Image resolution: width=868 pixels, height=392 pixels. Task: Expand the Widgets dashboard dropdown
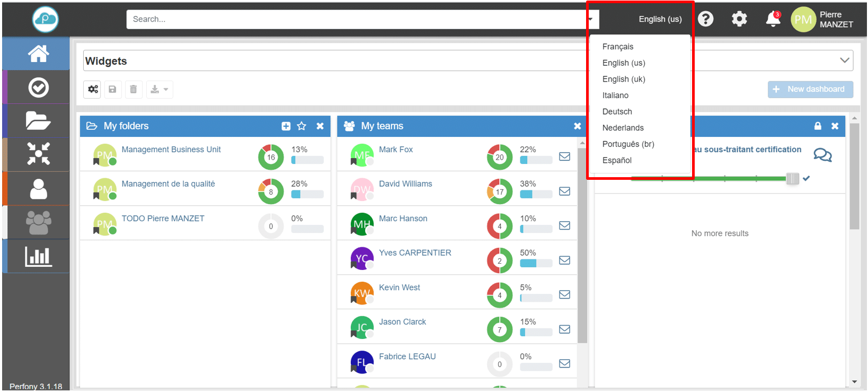(x=845, y=60)
